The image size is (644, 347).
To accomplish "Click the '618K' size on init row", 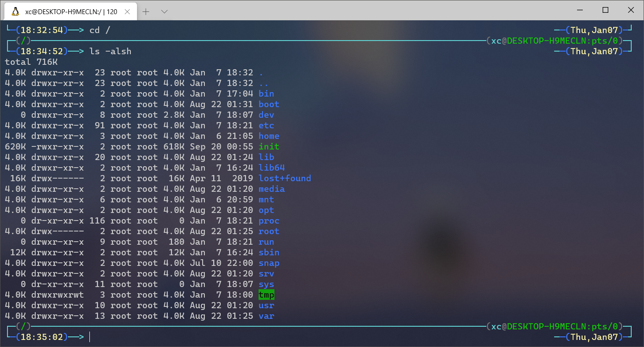I will click(x=174, y=146).
